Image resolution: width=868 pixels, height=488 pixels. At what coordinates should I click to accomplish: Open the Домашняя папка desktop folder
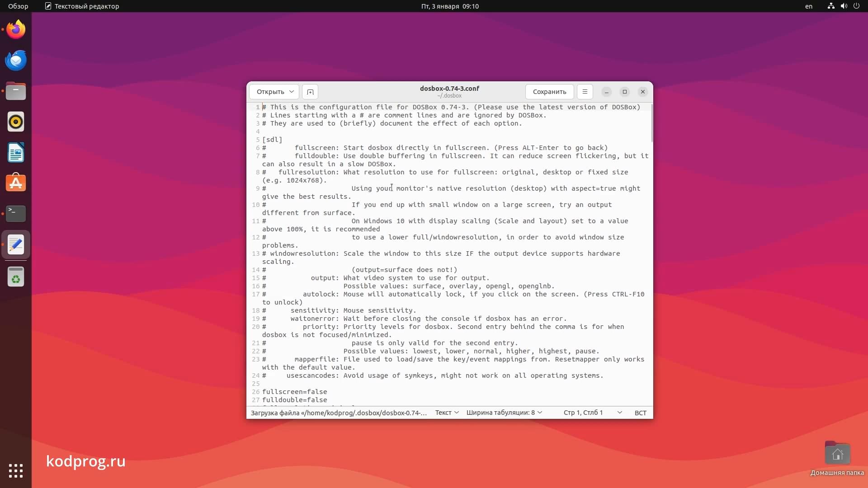point(837,458)
